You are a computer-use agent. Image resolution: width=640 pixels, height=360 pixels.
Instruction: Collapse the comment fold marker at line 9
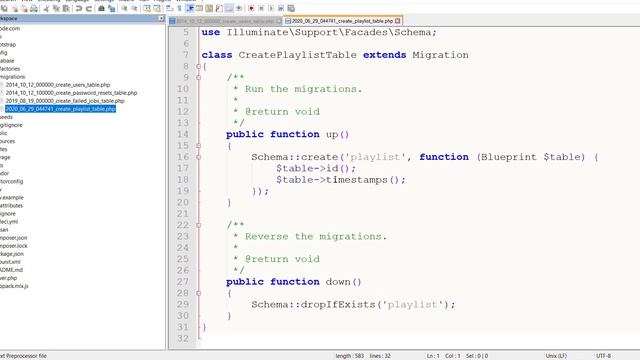(198, 78)
